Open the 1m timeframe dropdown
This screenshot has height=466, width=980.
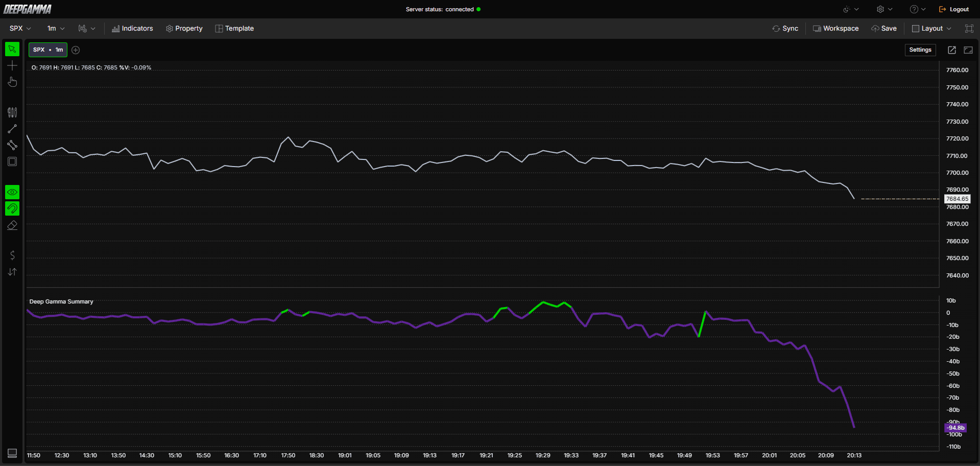pos(56,29)
